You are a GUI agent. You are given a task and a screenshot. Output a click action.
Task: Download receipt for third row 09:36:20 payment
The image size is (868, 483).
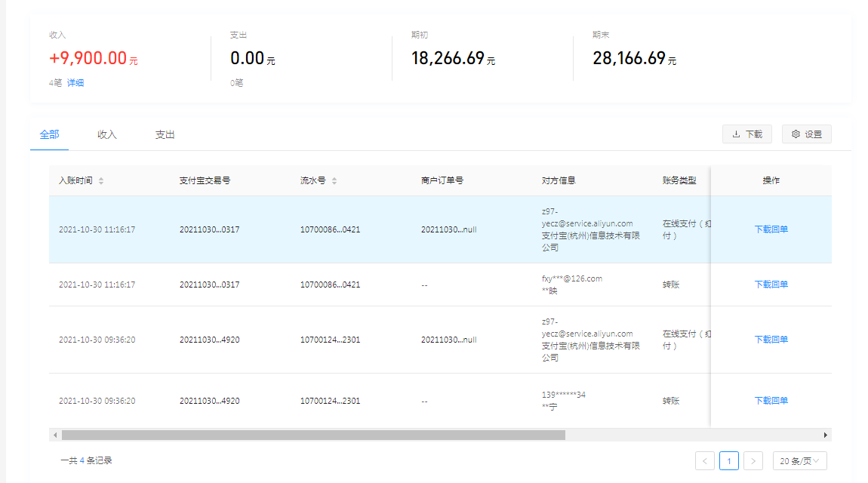771,340
